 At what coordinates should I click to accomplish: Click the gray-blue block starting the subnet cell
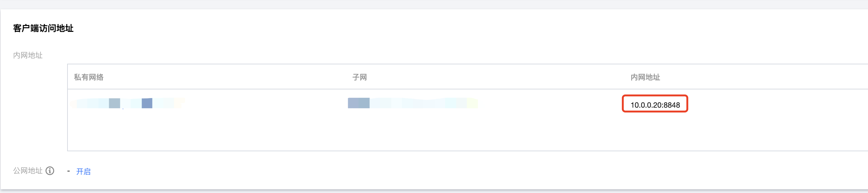click(358, 103)
